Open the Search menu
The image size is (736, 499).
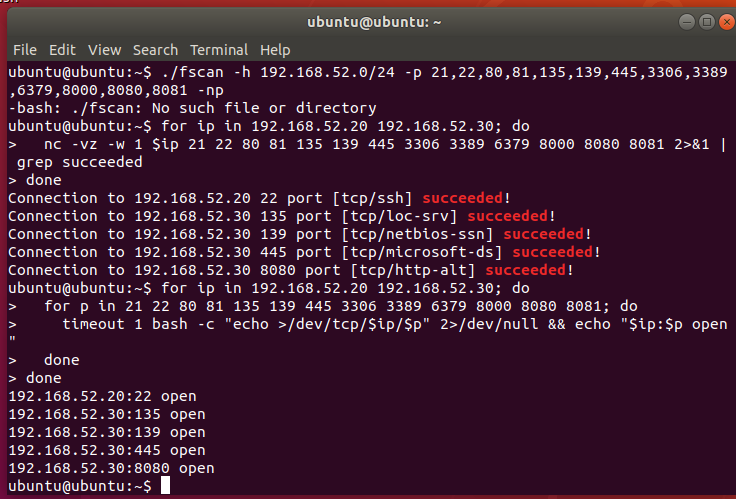click(x=155, y=50)
